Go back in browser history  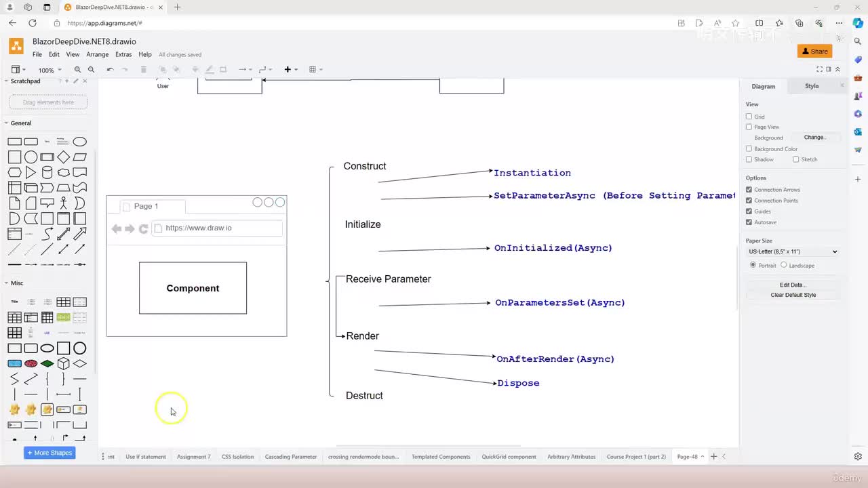[13, 23]
